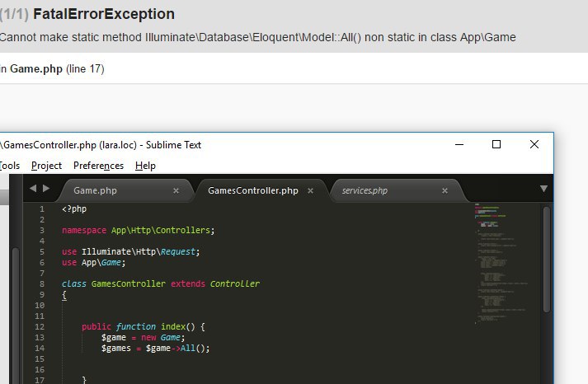Click line number 12 in gutter
The height and width of the screenshot is (384, 588).
[40, 326]
